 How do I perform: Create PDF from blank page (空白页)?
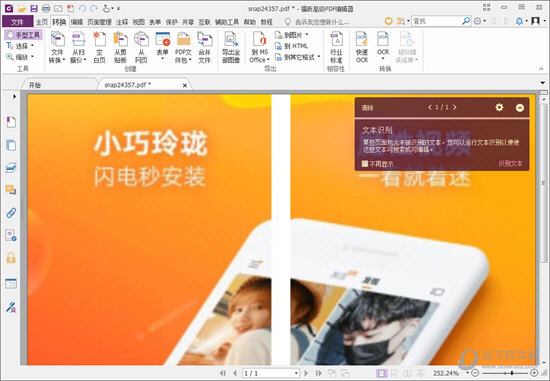[x=100, y=47]
